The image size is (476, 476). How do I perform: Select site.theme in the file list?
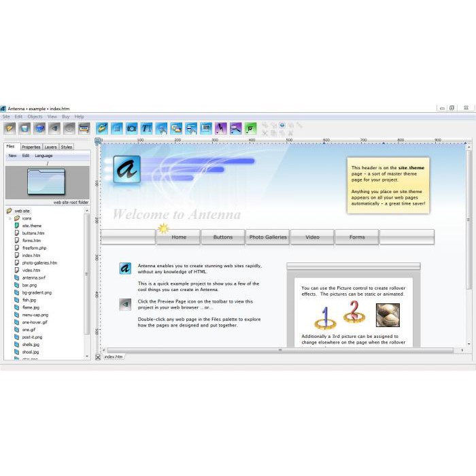(x=32, y=226)
